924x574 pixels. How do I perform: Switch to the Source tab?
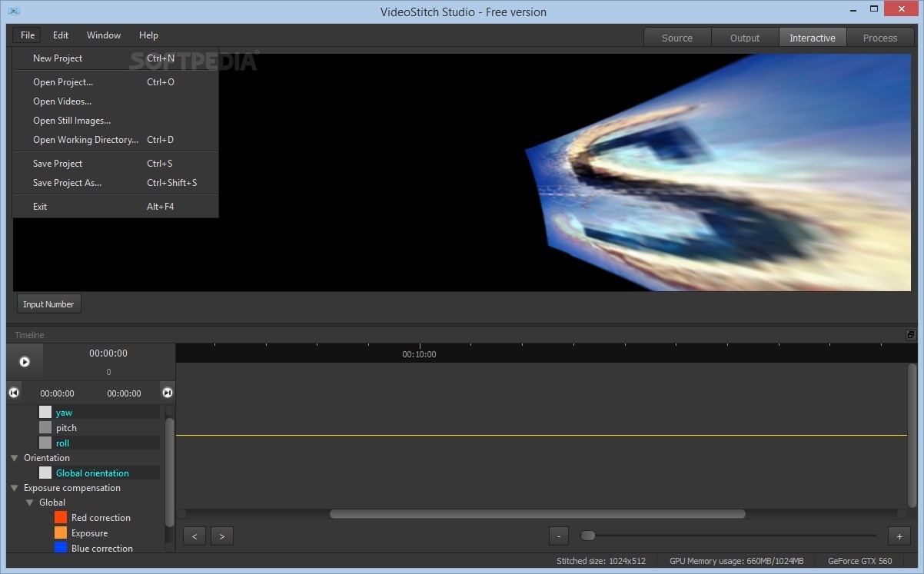pyautogui.click(x=677, y=38)
